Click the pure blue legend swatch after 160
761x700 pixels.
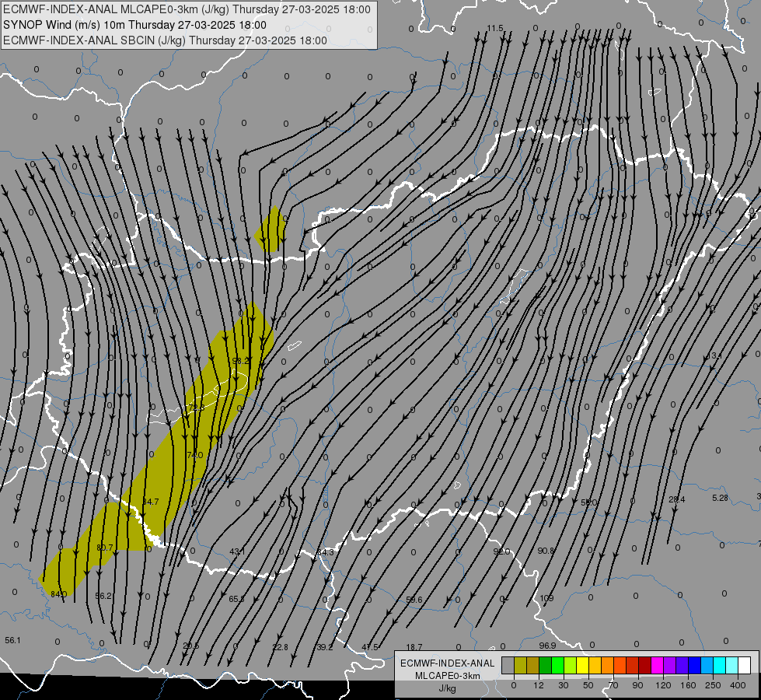pyautogui.click(x=695, y=665)
